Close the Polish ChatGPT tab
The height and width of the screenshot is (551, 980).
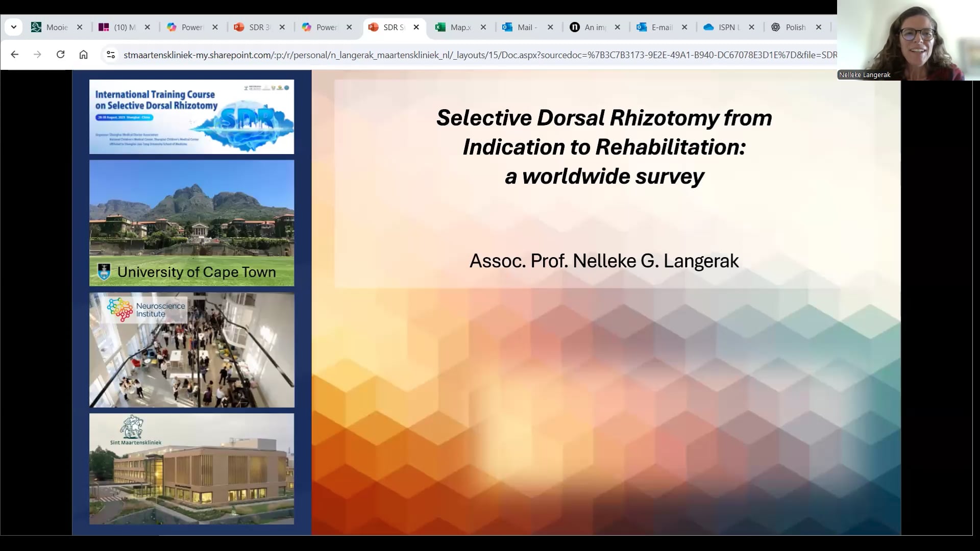click(x=819, y=27)
